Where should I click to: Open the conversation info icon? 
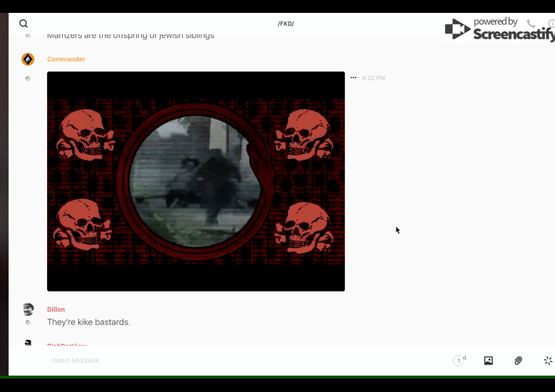pos(551,24)
